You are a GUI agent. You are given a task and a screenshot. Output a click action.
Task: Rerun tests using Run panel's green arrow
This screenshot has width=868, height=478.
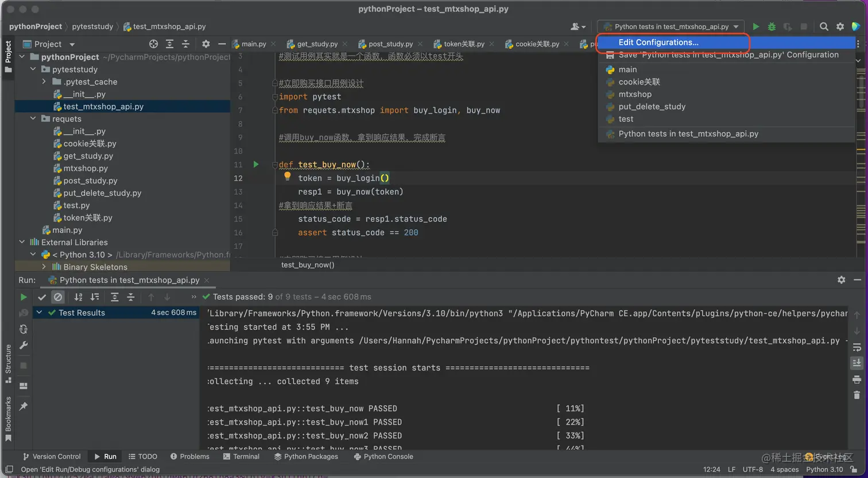click(24, 297)
